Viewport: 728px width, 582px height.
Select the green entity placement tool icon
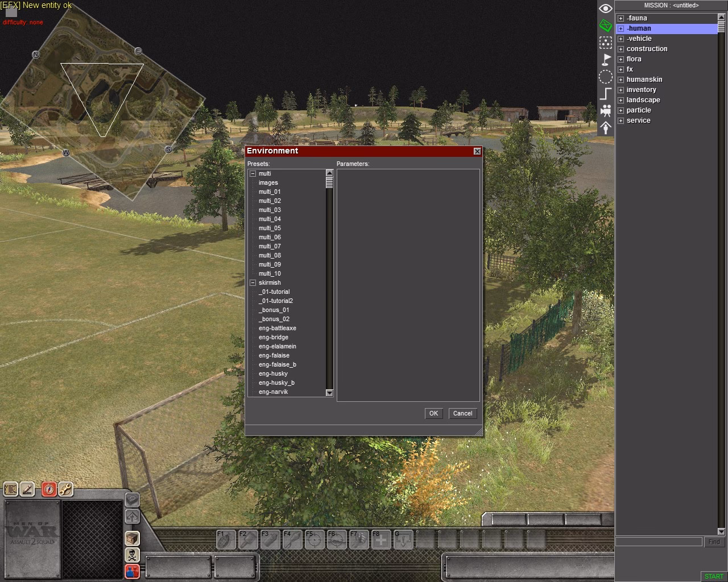pos(606,26)
